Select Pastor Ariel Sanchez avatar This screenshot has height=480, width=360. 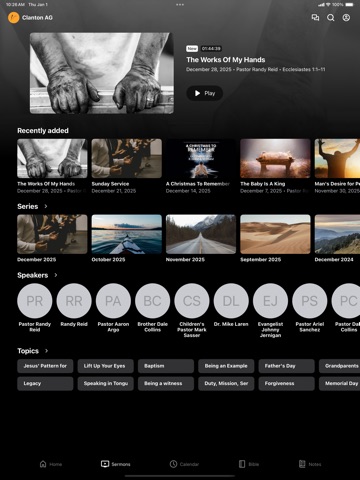tap(310, 301)
